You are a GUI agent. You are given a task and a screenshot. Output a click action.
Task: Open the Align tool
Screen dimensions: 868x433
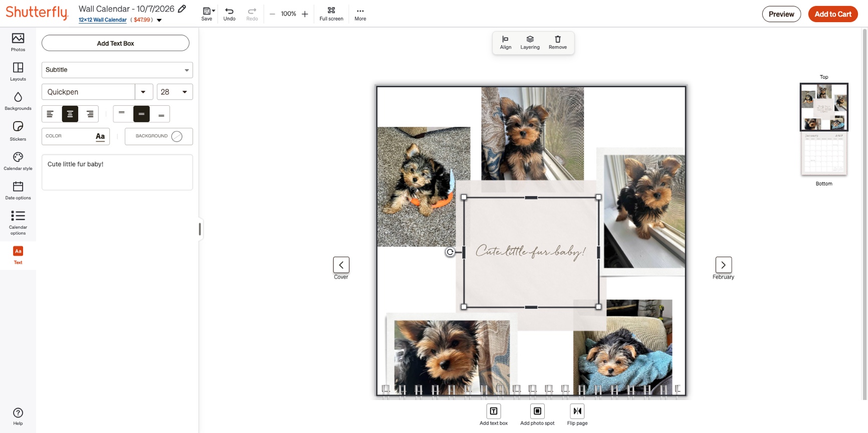[x=506, y=43]
